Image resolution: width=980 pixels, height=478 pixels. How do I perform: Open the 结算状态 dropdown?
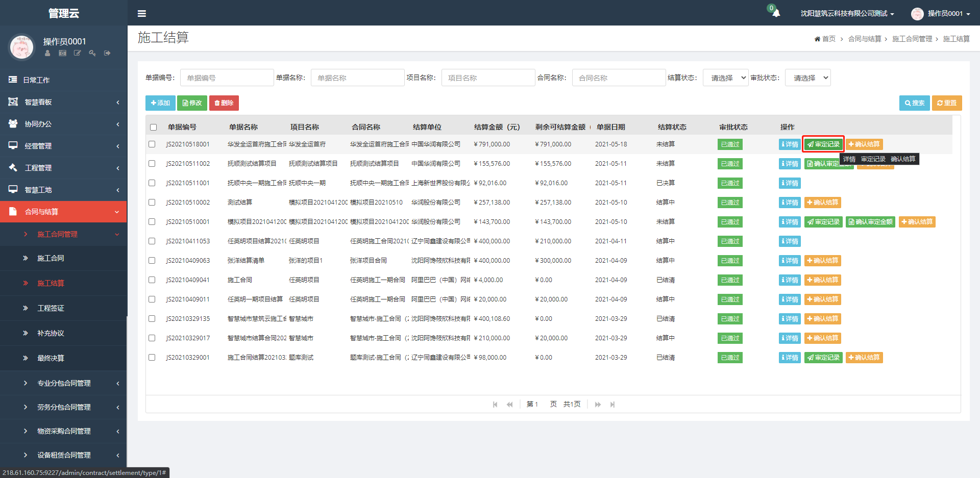tap(725, 78)
